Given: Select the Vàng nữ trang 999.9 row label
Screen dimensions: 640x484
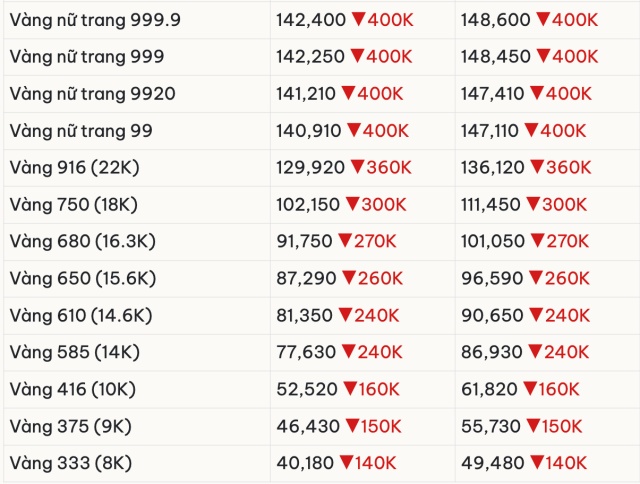Looking at the screenshot, I should click(95, 20).
